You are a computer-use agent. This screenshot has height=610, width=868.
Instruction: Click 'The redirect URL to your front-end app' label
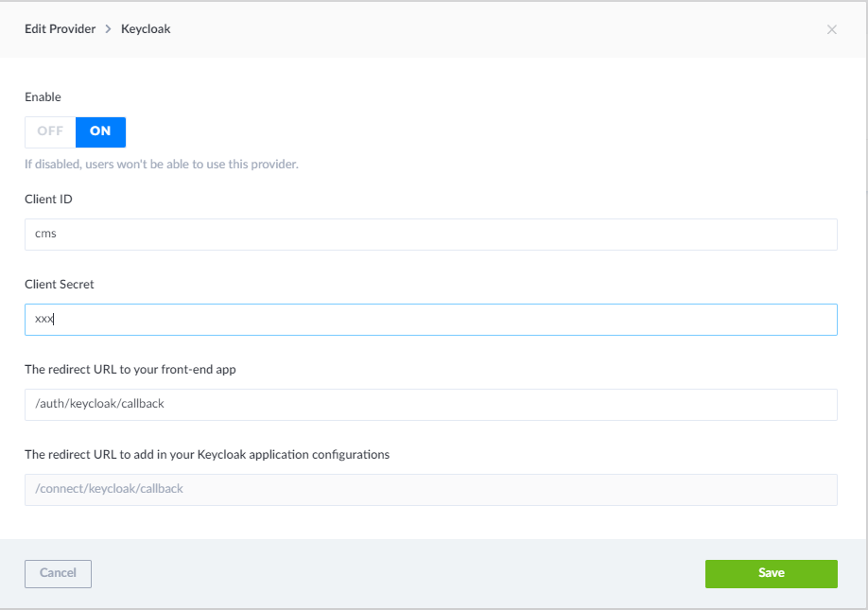tap(130, 369)
